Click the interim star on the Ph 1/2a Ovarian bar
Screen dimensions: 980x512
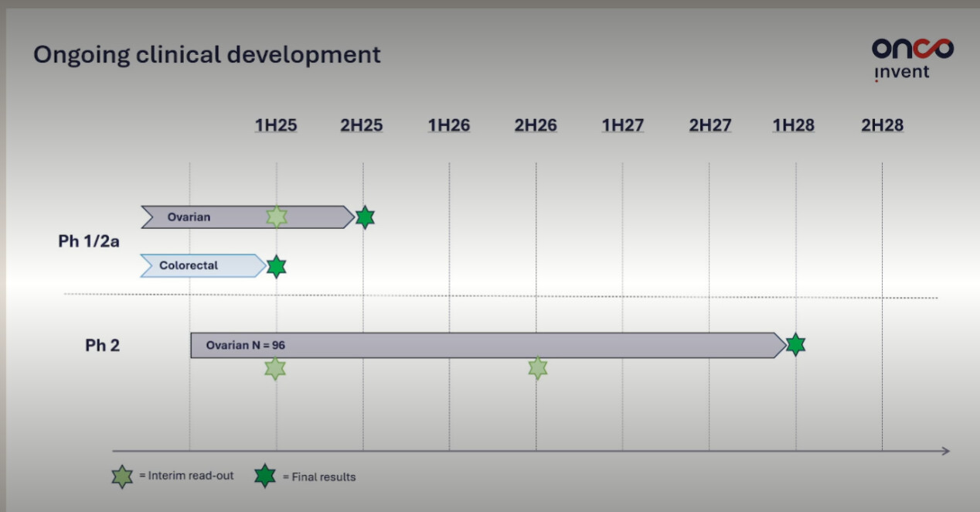[x=277, y=217]
